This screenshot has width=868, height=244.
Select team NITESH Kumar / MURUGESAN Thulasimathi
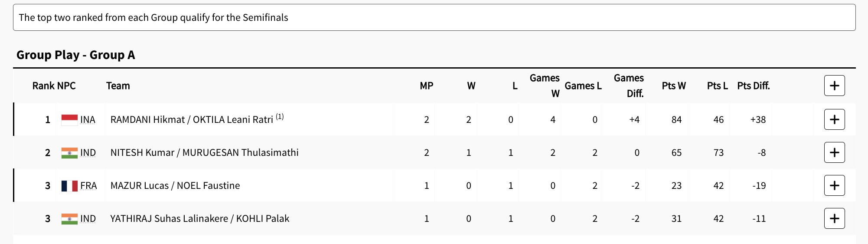pos(204,153)
